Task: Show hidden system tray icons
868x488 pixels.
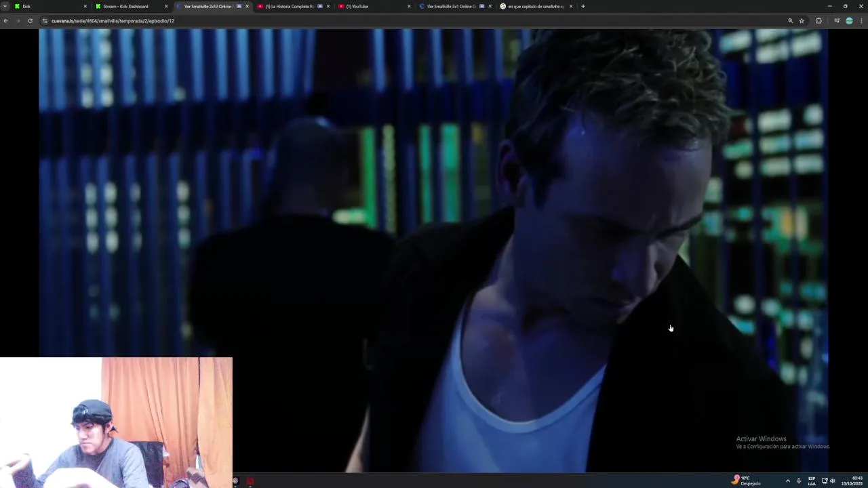Action: coord(787,481)
